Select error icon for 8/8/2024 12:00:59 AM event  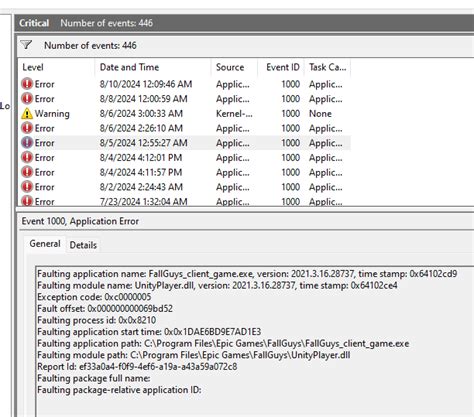(27, 99)
